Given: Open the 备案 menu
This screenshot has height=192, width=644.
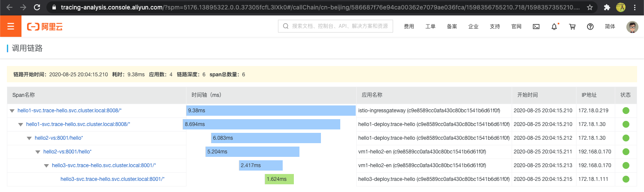Looking at the screenshot, I should [452, 27].
